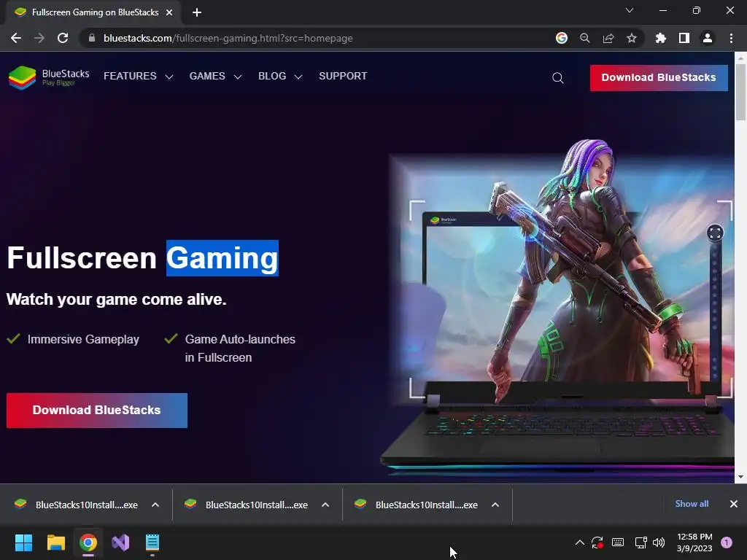Viewport: 747px width, 560px height.
Task: Open options for the third BlueStacks10Install download
Action: point(495,505)
